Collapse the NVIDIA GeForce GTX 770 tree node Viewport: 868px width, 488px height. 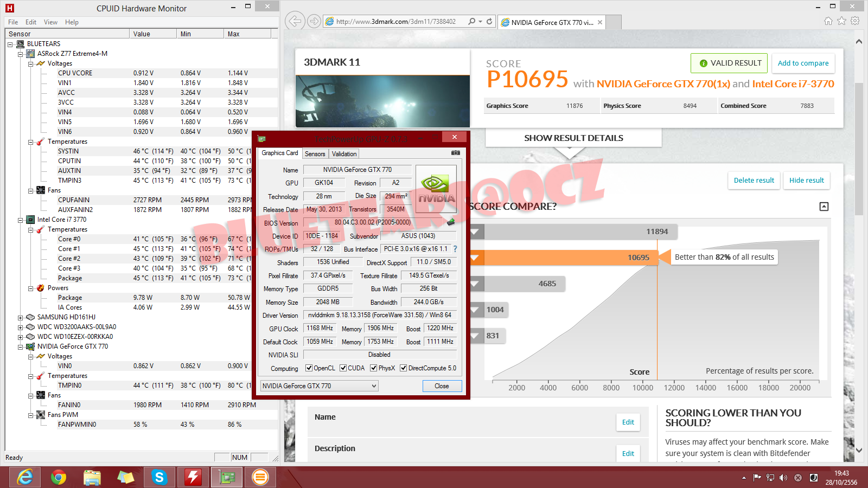[20, 347]
